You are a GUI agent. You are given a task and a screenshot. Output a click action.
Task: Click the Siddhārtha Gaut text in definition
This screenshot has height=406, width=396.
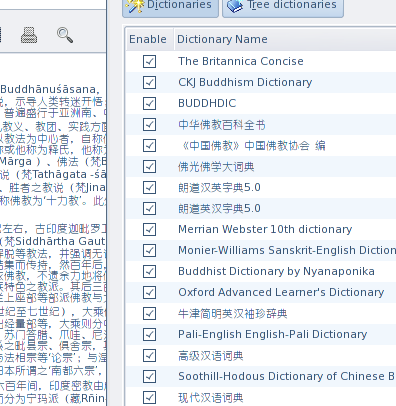tap(60, 241)
